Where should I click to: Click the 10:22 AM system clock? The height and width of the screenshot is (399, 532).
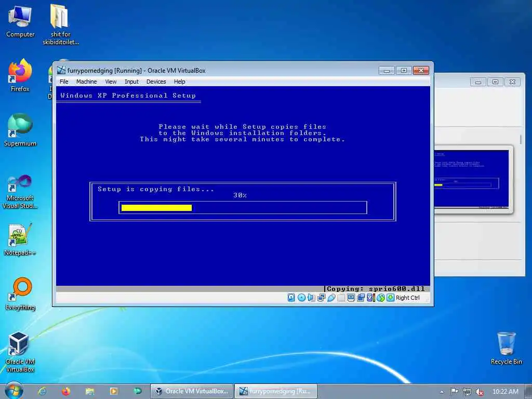point(505,392)
